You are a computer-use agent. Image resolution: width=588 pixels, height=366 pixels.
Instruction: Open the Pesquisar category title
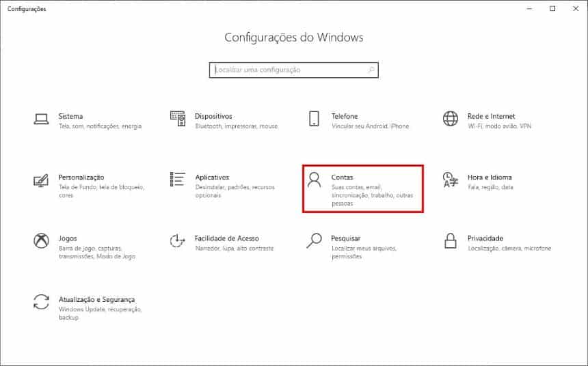click(x=346, y=238)
